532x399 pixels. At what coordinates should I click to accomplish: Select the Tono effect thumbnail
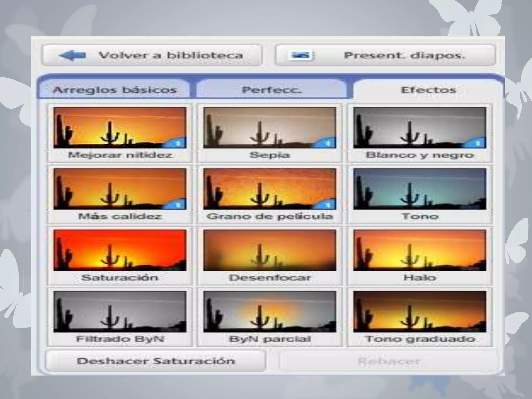click(x=420, y=189)
